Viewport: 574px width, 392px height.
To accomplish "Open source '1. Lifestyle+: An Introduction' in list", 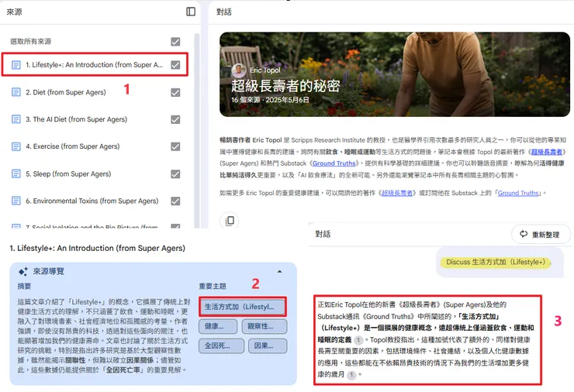I will coord(94,65).
